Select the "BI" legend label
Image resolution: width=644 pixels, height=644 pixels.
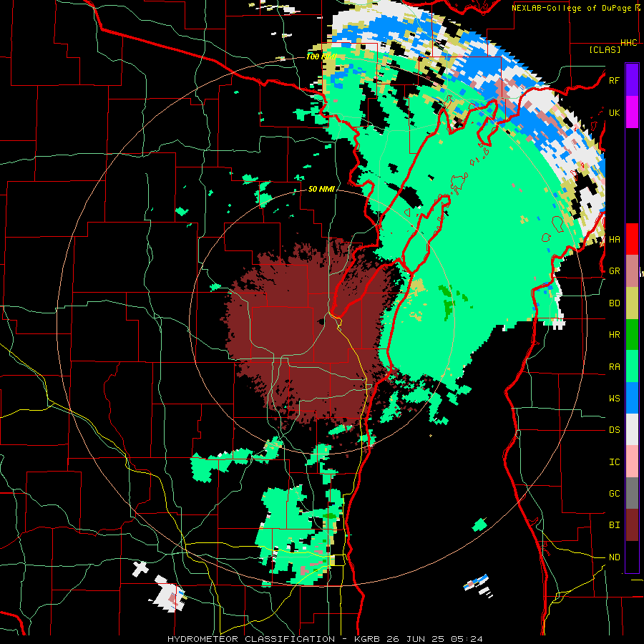coord(614,525)
